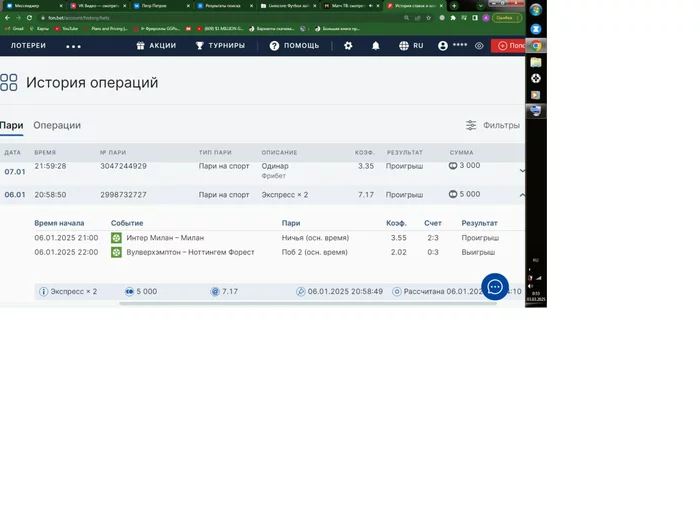Open Chrome extensions puzzle icon
The image size is (700, 525).
click(453, 18)
